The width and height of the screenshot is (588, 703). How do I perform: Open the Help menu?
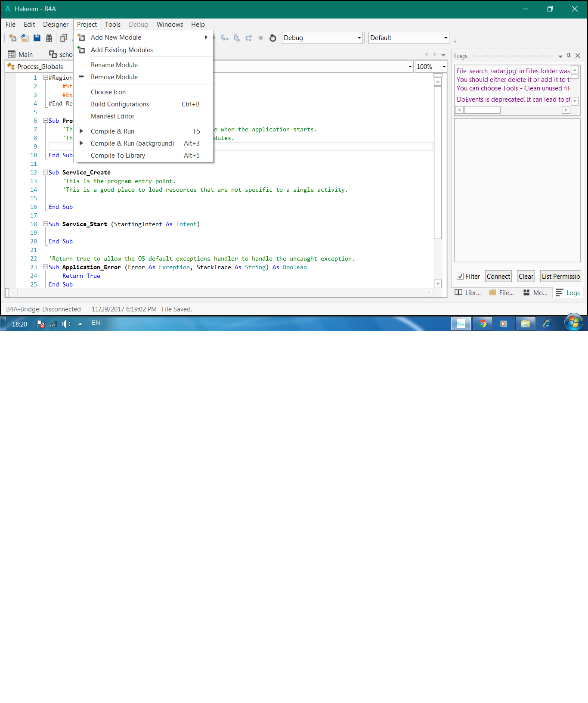[x=198, y=25]
